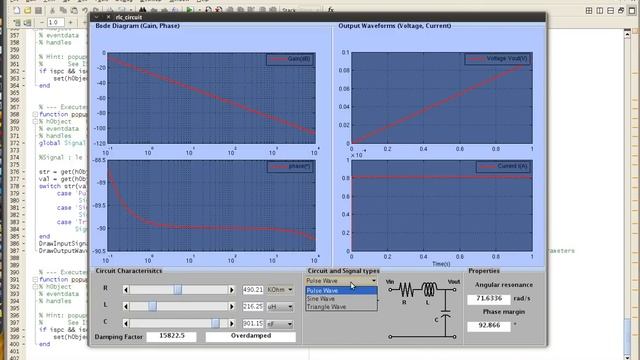Increase C with the right slider arrow
Screen dimensions: 640x360
232,323
